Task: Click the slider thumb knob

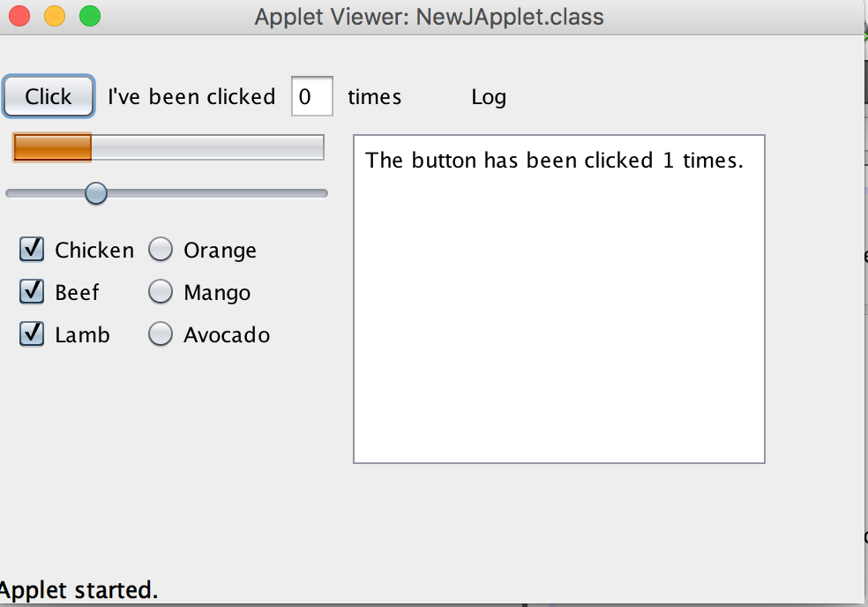Action: (95, 193)
